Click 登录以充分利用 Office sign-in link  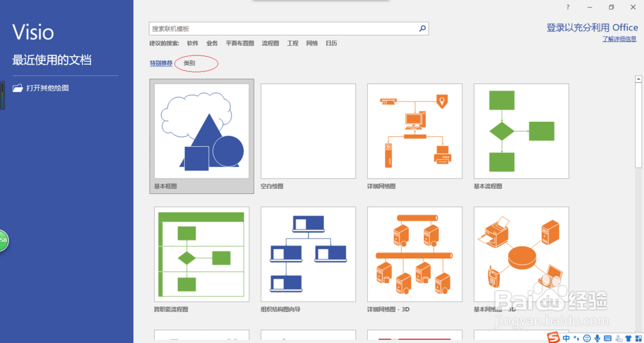coord(592,28)
